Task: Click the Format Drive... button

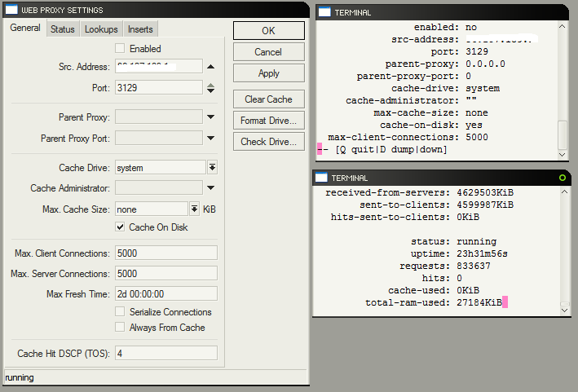Action: pos(269,121)
